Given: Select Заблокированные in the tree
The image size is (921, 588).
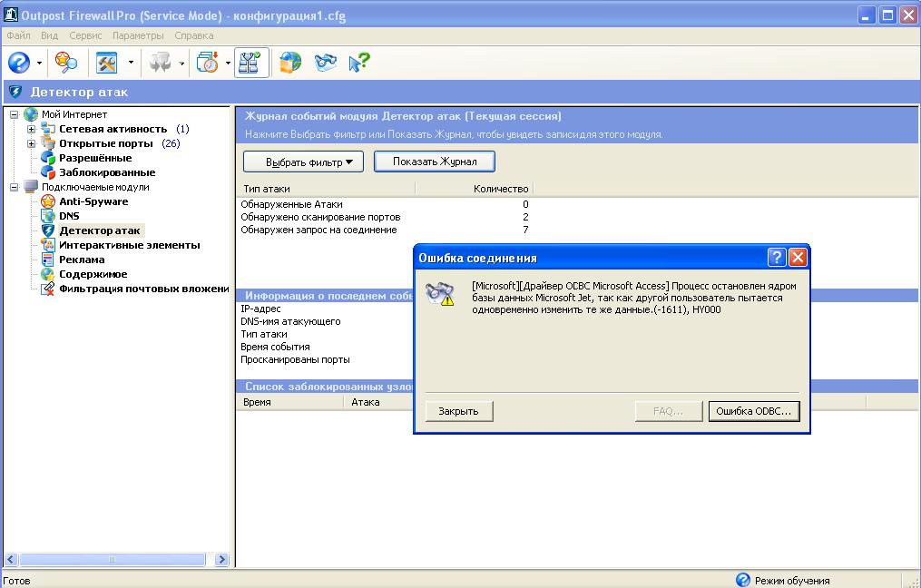Looking at the screenshot, I should pyautogui.click(x=107, y=172).
